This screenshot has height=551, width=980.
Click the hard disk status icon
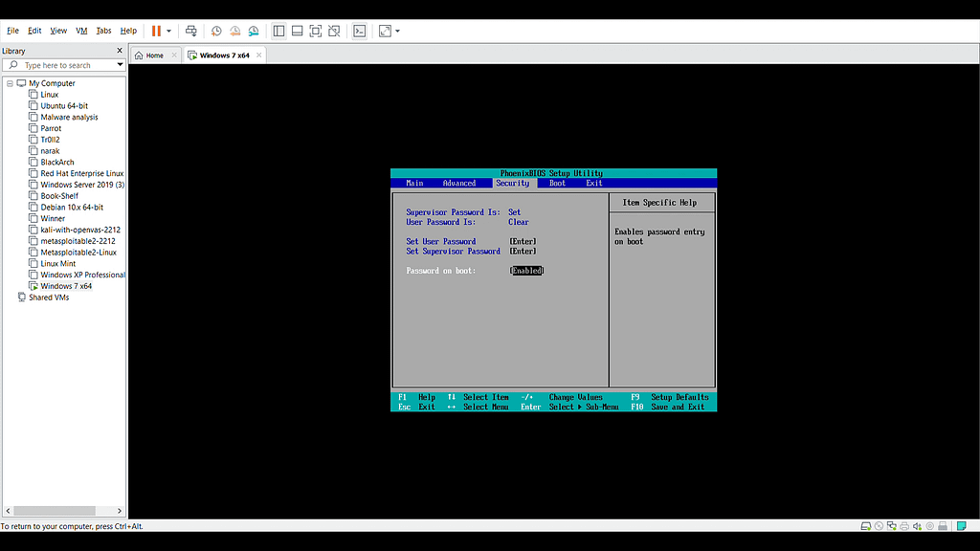[x=865, y=526]
